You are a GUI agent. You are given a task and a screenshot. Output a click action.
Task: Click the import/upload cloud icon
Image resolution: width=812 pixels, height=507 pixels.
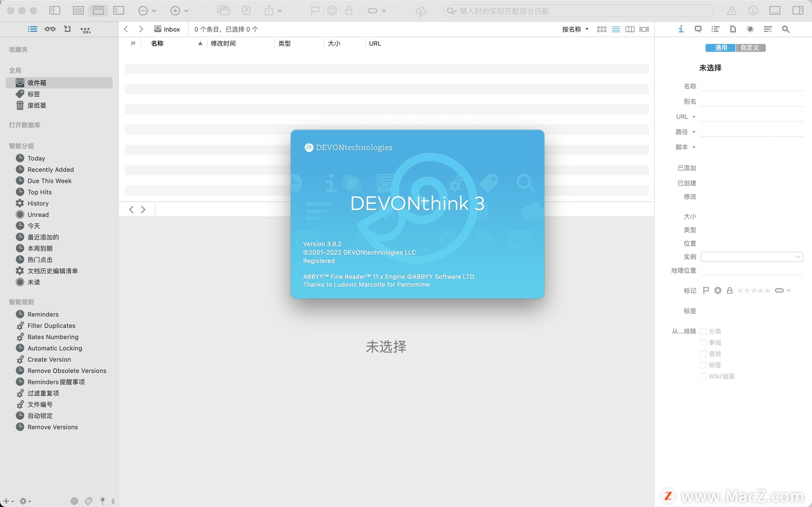pos(421,11)
